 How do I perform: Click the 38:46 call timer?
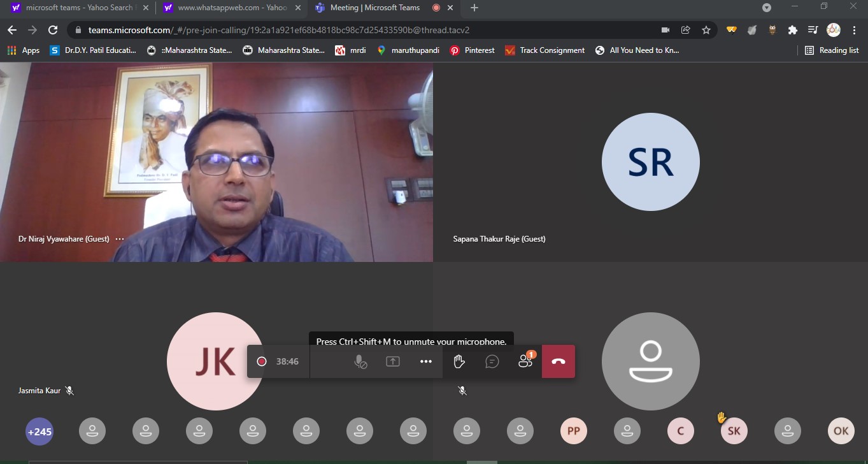[287, 361]
